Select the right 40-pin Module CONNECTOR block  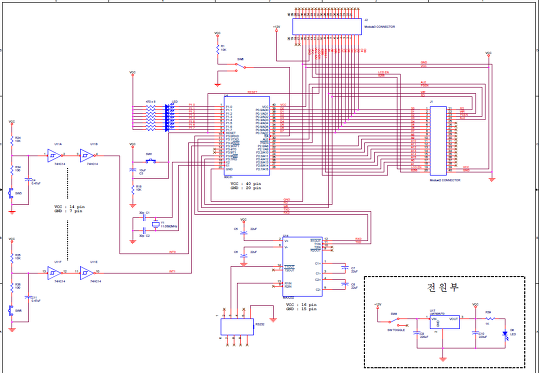[438, 141]
